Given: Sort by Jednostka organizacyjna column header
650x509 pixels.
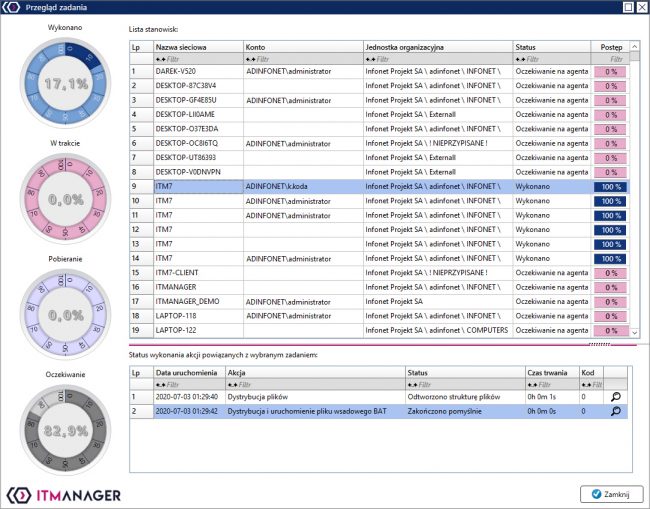Looking at the screenshot, I should click(x=437, y=47).
